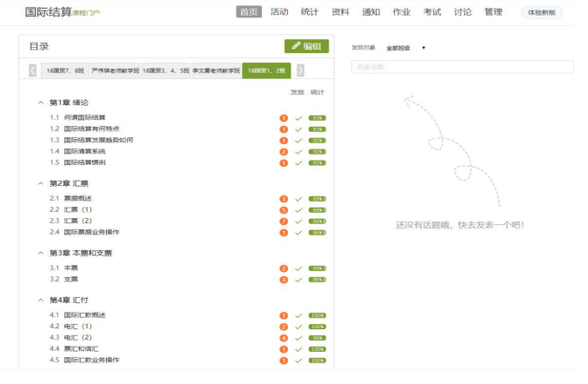The height and width of the screenshot is (384, 588).
Task: Click the orange badge beside 3.1 本票
Action: click(284, 268)
